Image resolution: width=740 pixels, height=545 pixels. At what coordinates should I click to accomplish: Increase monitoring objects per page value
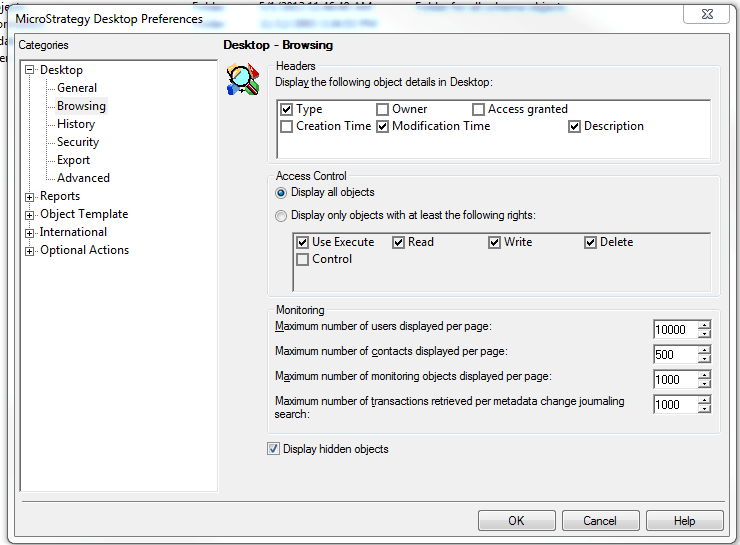[x=704, y=375]
